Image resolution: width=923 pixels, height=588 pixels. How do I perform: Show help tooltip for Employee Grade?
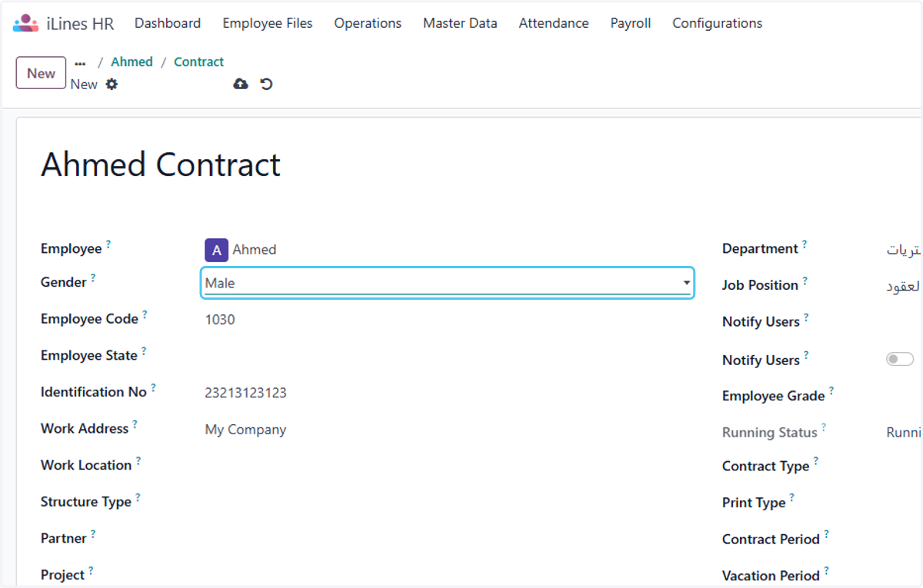tap(831, 391)
